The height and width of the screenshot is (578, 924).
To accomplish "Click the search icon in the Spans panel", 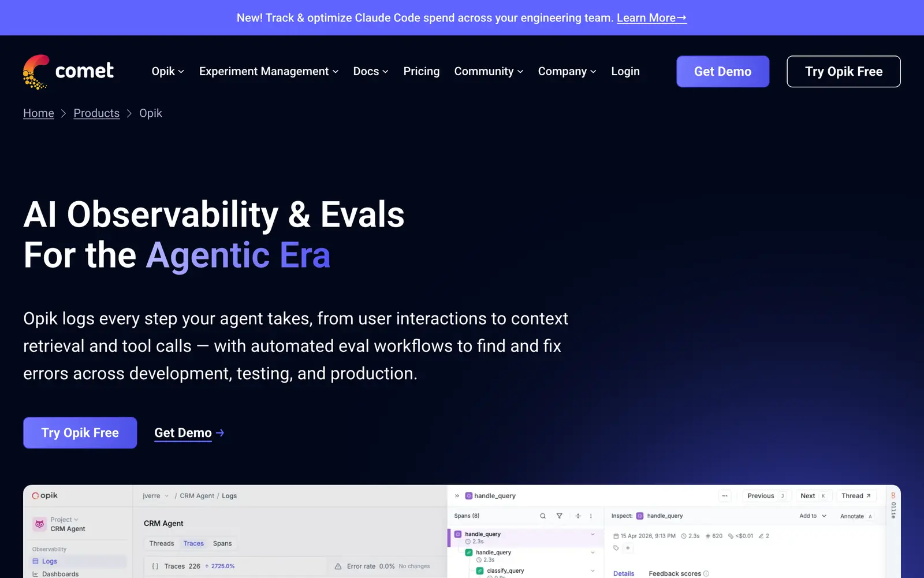I will click(x=543, y=516).
